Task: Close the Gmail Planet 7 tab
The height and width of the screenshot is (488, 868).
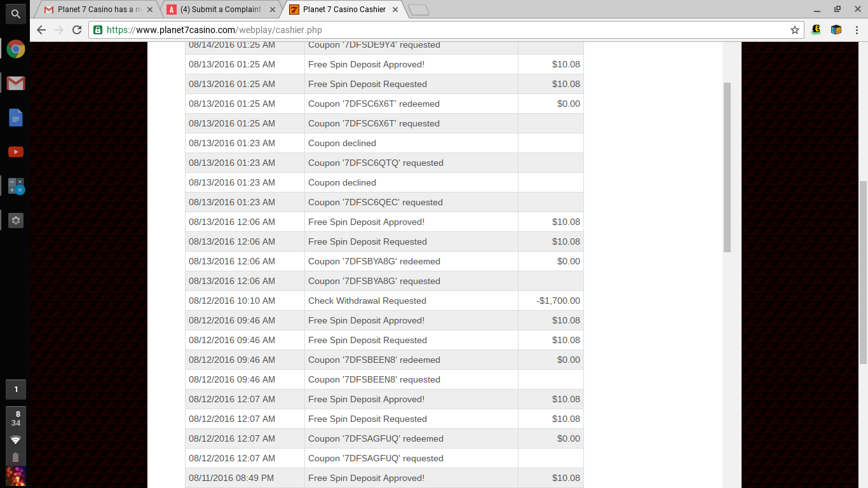Action: tap(150, 10)
